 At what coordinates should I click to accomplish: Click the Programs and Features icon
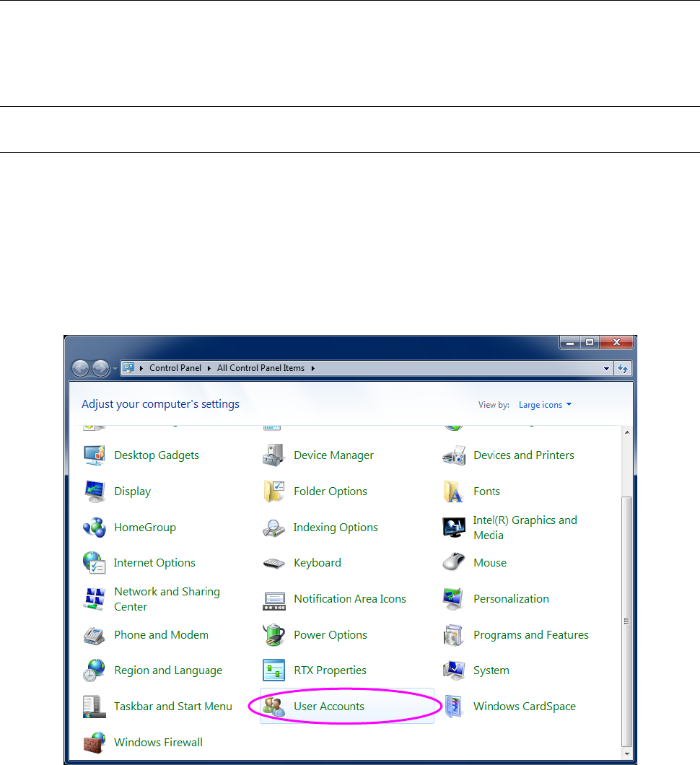click(454, 635)
